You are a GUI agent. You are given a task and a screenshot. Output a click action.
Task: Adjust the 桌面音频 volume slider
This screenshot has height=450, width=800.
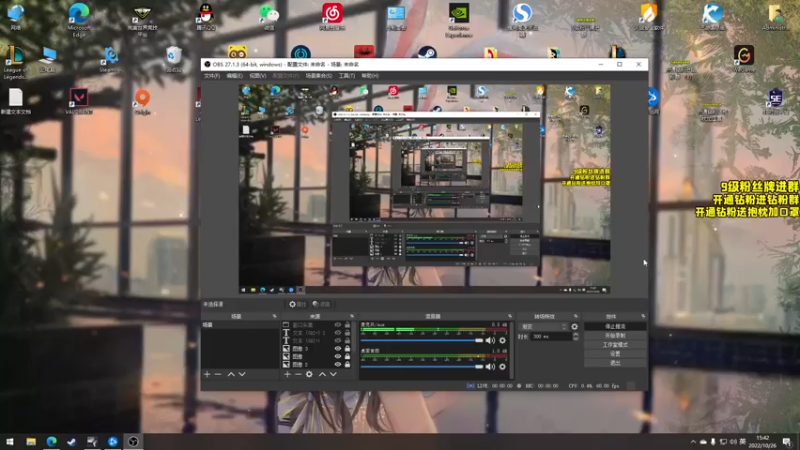pyautogui.click(x=421, y=367)
